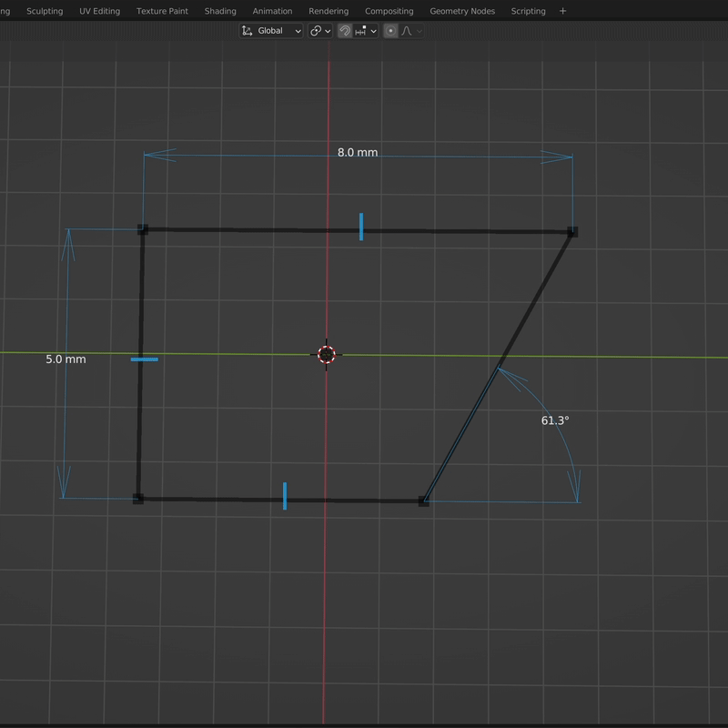Go to the Animation workspace tab
The height and width of the screenshot is (728, 728).
click(x=272, y=11)
